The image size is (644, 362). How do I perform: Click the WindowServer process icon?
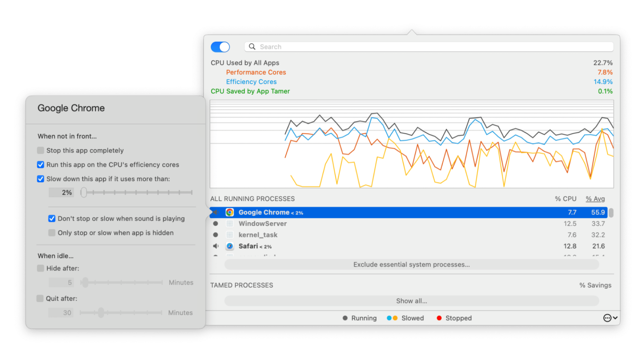pyautogui.click(x=230, y=223)
